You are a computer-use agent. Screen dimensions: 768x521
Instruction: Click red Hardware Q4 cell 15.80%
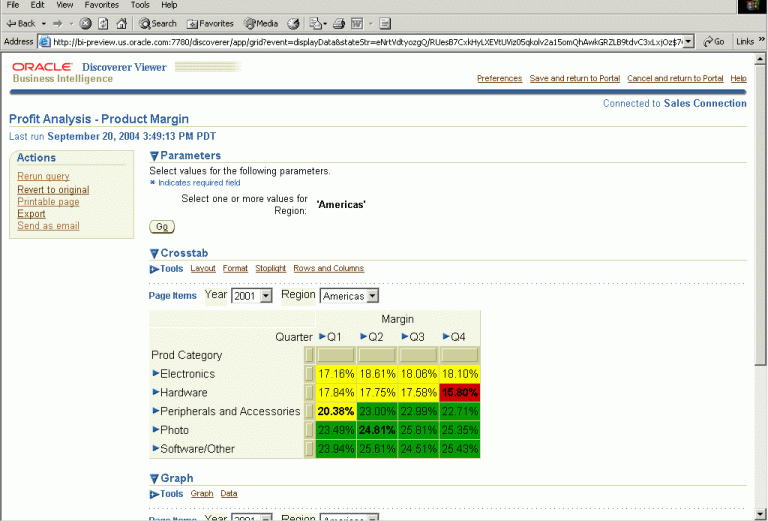point(459,393)
